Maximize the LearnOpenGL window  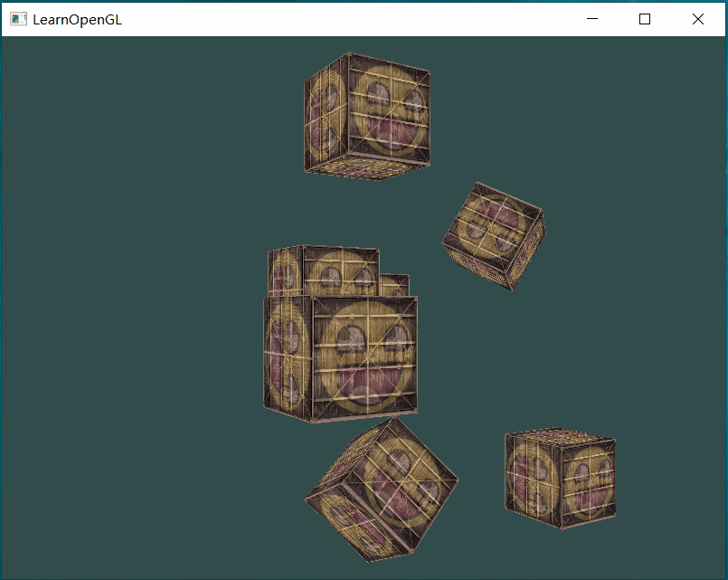[x=645, y=19]
